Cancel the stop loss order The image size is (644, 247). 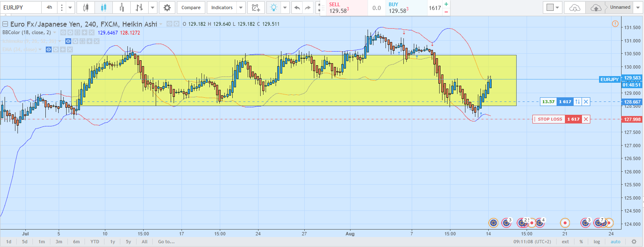point(586,119)
